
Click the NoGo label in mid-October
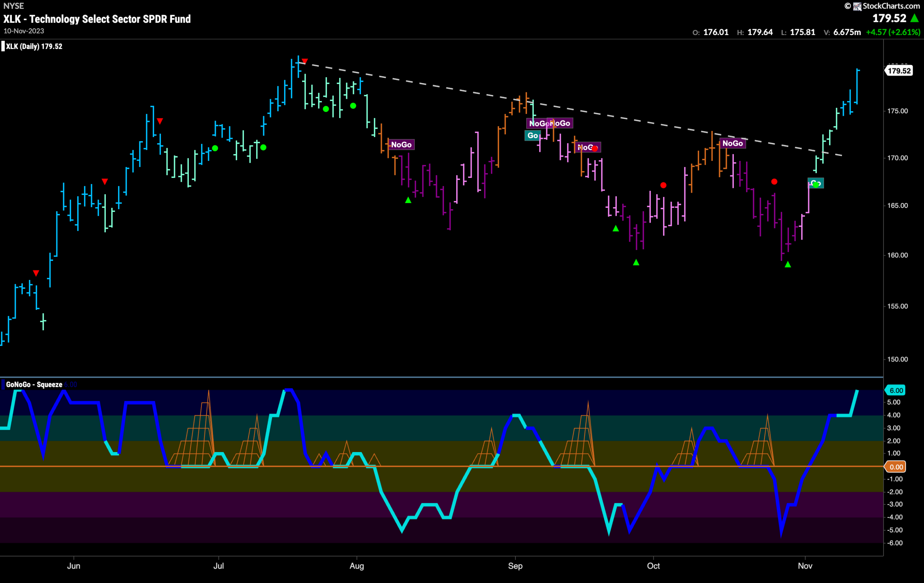[x=733, y=143]
